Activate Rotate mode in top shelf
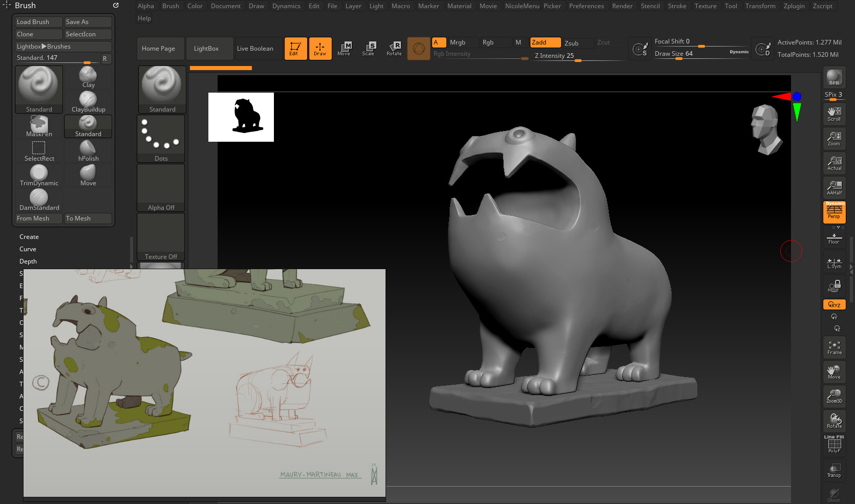The image size is (855, 504). pos(394,49)
